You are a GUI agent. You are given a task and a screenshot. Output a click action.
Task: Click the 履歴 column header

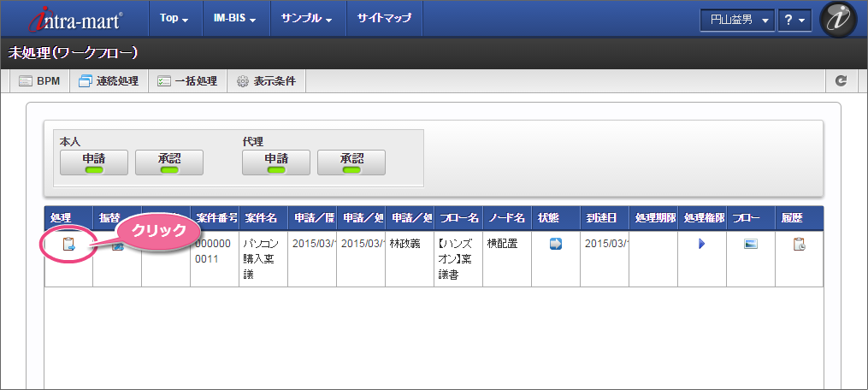click(800, 218)
